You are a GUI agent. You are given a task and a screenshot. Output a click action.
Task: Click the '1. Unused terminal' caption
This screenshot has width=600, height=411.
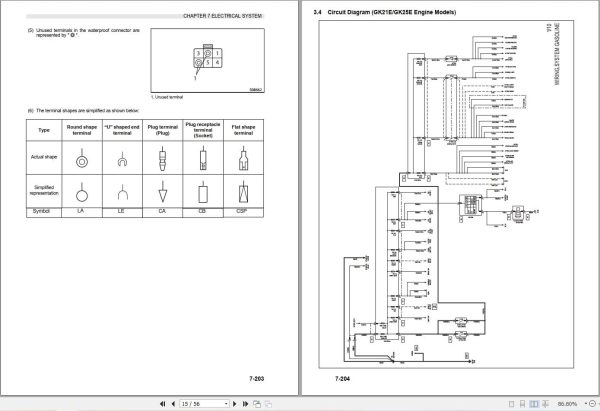tap(167, 97)
